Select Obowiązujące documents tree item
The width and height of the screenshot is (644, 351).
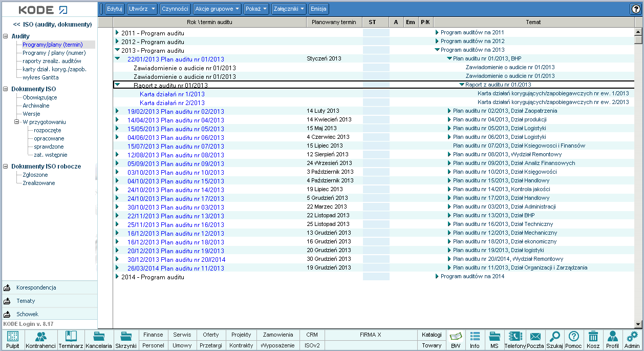(40, 97)
